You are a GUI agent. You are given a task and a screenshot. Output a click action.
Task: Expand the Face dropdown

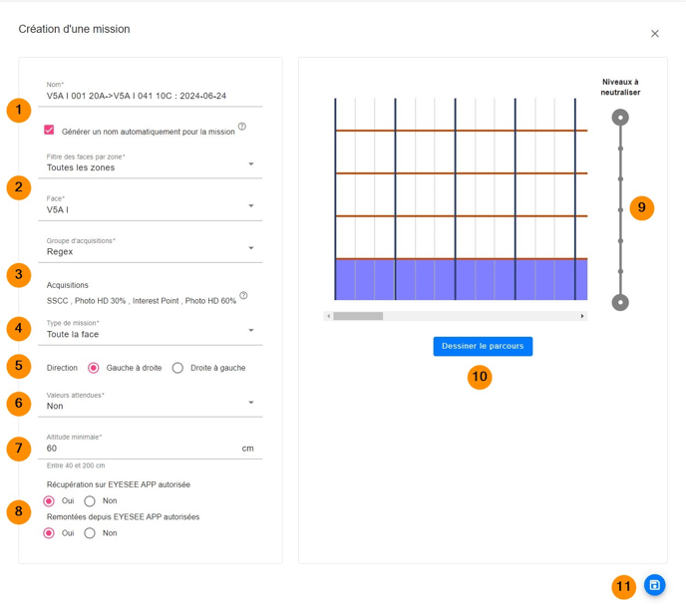[x=150, y=209]
